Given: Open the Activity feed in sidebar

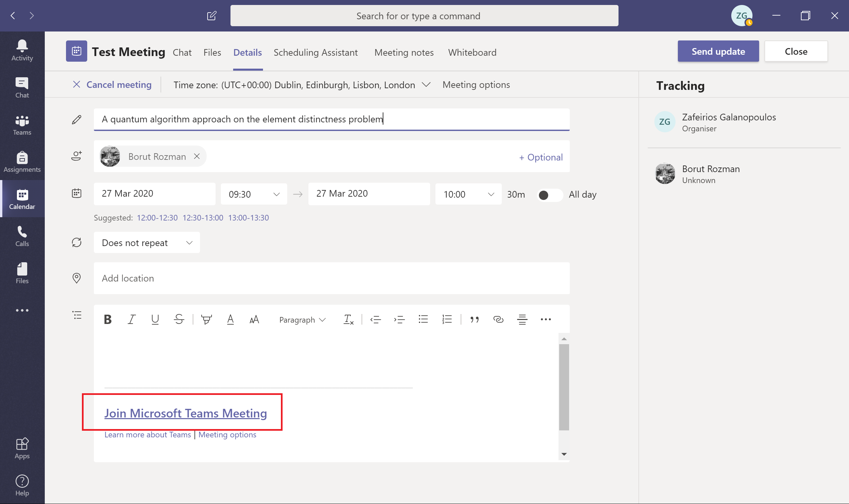Looking at the screenshot, I should 22,50.
